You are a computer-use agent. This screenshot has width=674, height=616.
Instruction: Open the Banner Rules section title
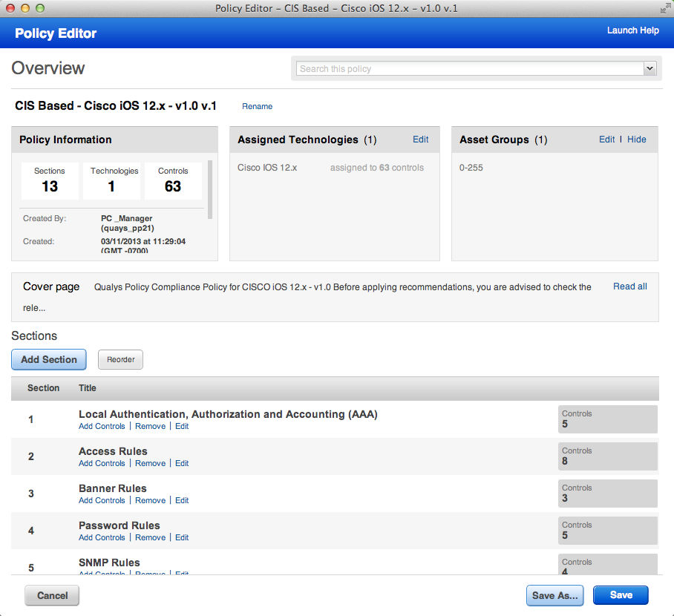pos(113,488)
